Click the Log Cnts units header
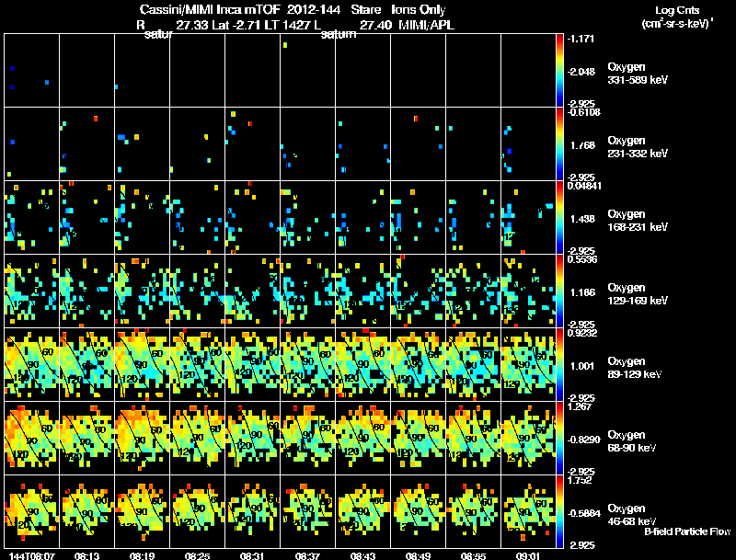 coord(677,17)
